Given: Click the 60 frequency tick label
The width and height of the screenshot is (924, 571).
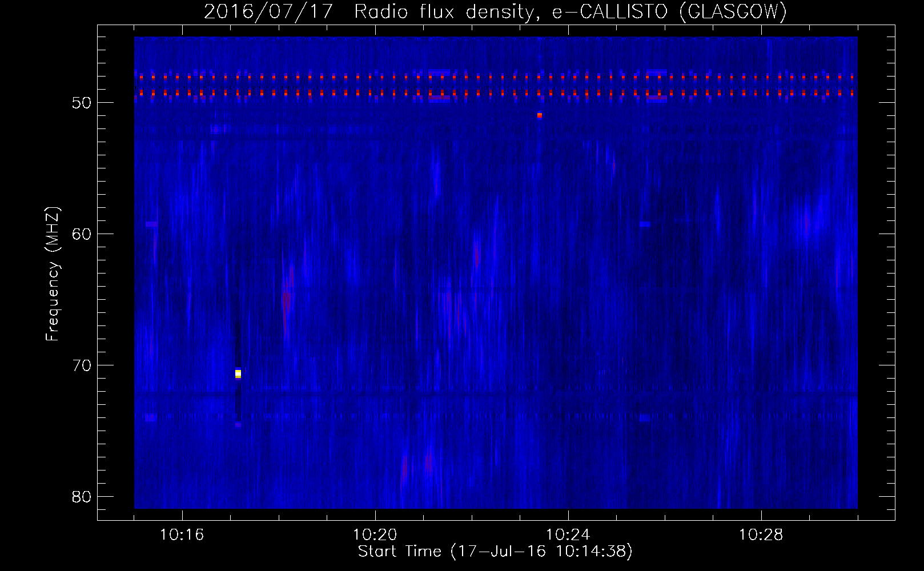Looking at the screenshot, I should [x=82, y=234].
